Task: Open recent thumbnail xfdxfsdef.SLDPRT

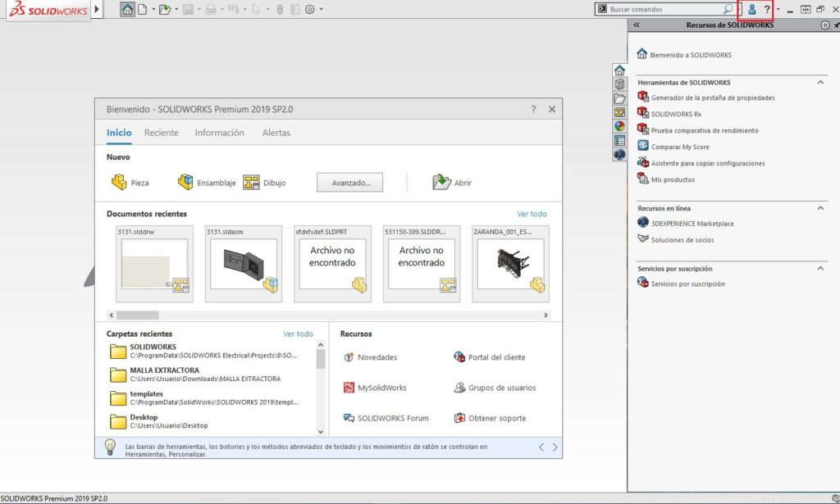Action: [333, 264]
